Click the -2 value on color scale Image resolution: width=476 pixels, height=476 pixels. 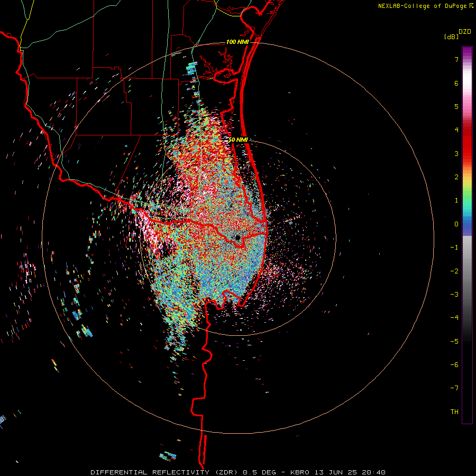tap(454, 271)
